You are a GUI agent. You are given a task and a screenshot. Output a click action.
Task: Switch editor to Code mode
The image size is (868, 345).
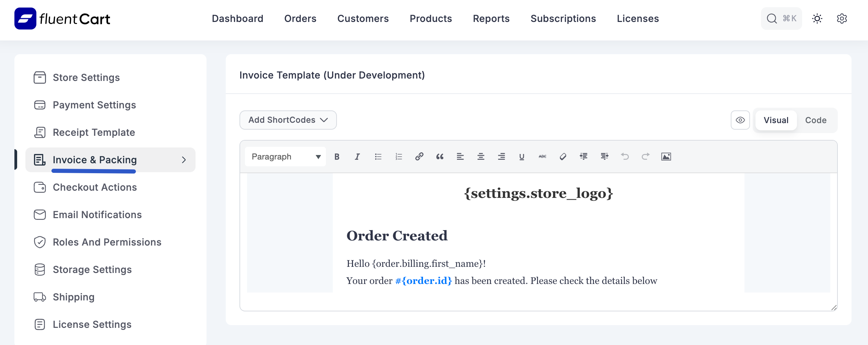click(816, 120)
